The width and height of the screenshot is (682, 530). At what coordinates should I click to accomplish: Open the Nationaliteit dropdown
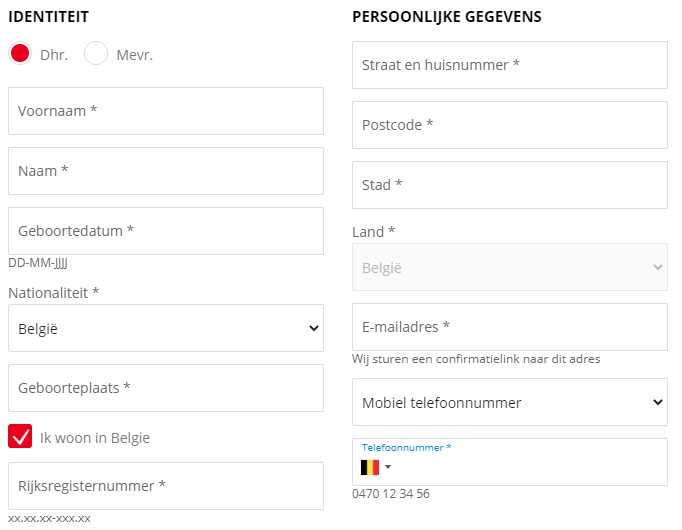[x=166, y=328]
